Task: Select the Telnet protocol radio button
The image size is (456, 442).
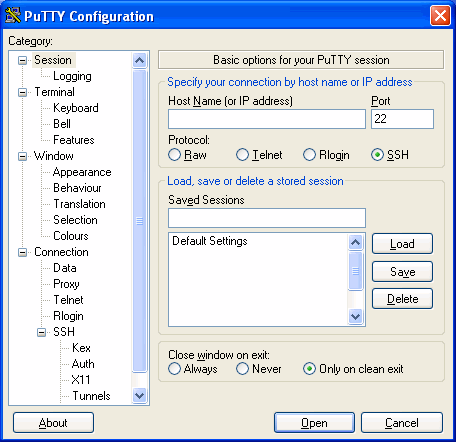Action: (x=242, y=155)
